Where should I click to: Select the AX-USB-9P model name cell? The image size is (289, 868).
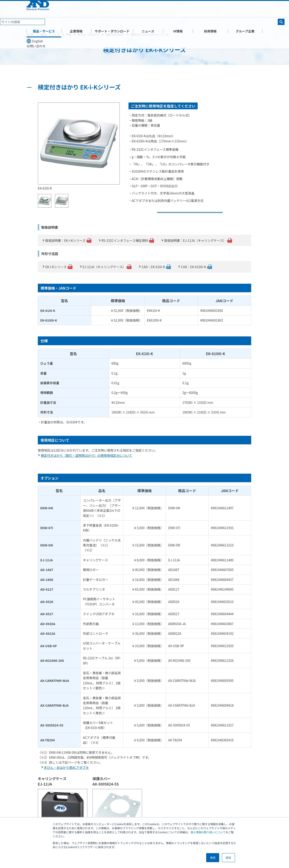coord(59,646)
